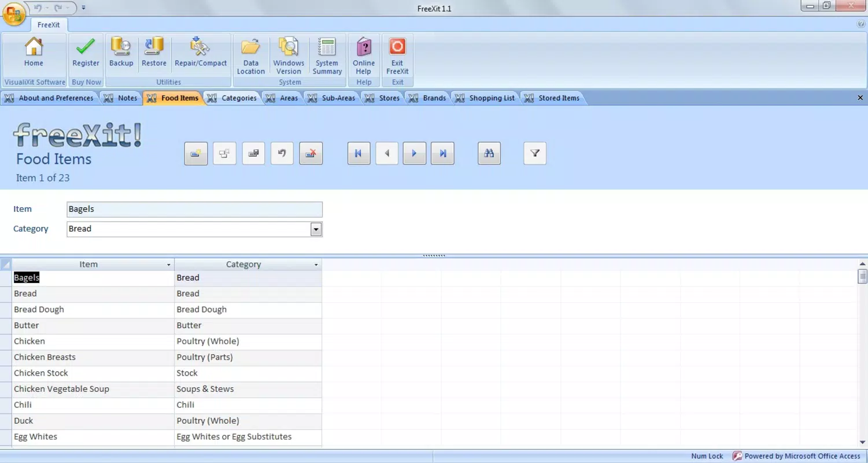Show the Windows Version info
The image size is (868, 463).
point(289,56)
